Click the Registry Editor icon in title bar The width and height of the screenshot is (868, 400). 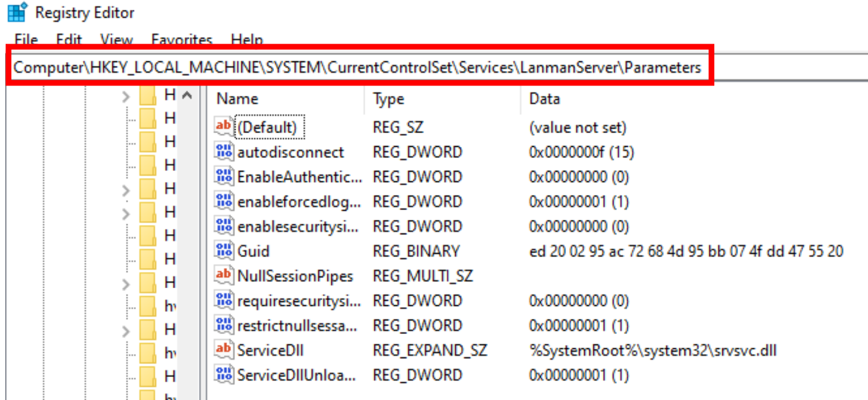pos(16,11)
